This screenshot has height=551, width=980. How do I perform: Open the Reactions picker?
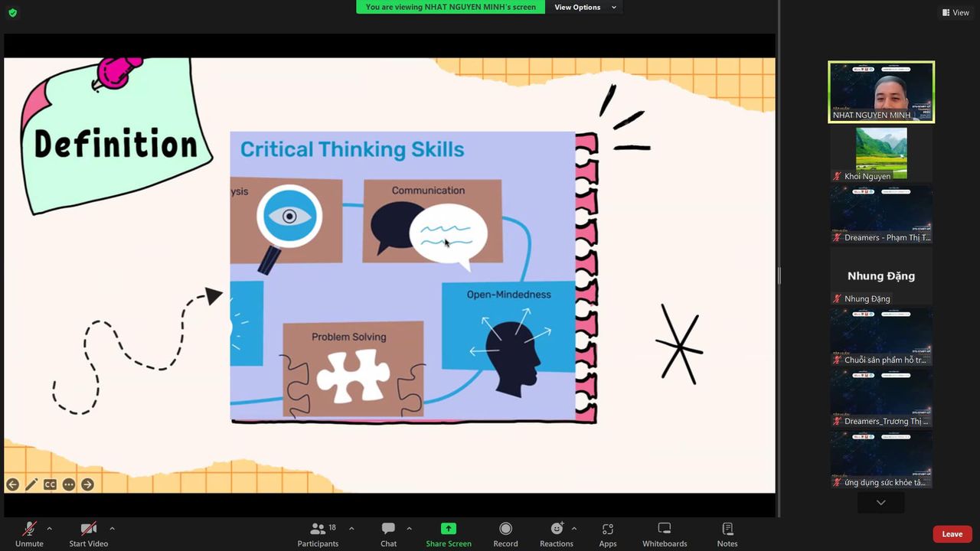pos(557,529)
